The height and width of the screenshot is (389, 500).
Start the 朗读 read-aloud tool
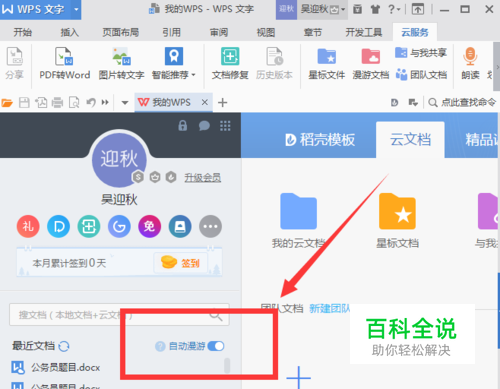[x=470, y=63]
